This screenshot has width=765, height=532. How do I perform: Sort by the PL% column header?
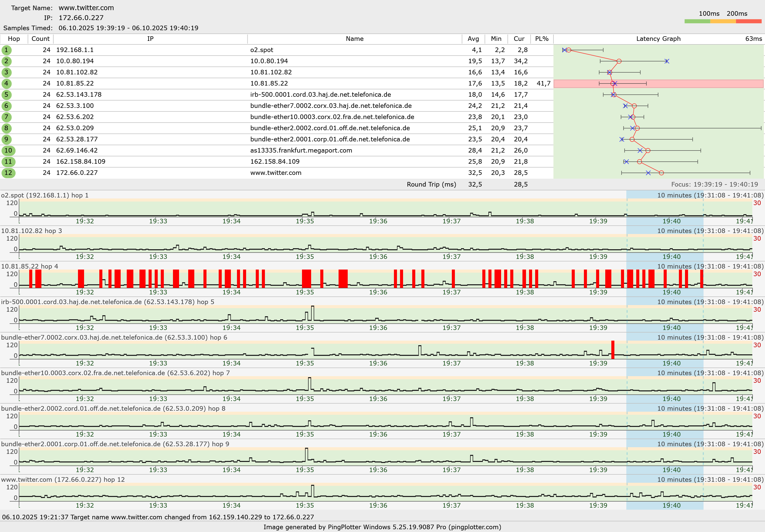click(541, 39)
